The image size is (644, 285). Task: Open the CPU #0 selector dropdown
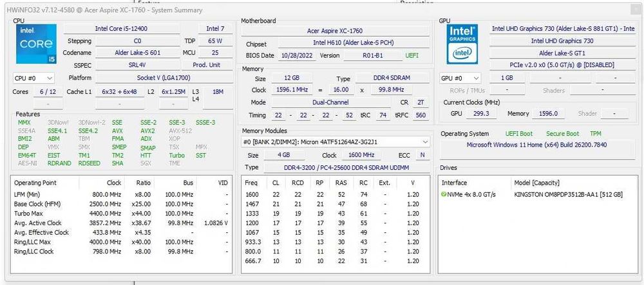[x=33, y=78]
